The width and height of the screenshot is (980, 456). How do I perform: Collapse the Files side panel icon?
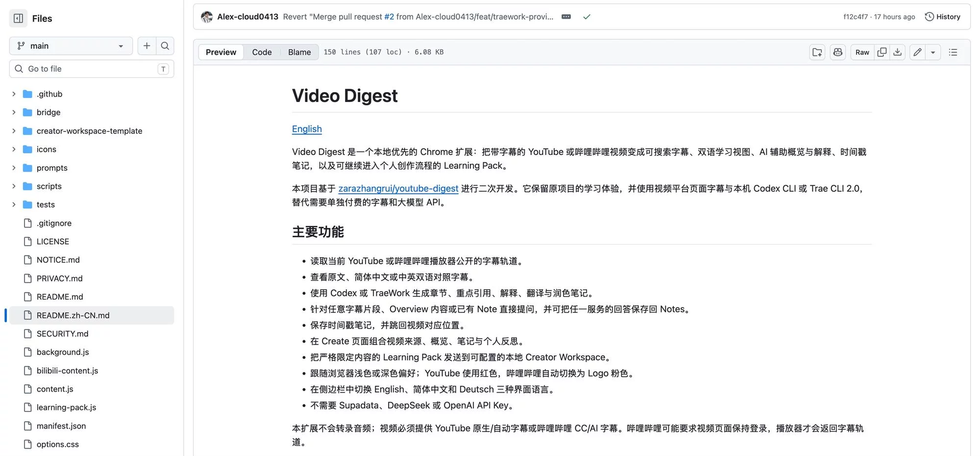(x=18, y=18)
